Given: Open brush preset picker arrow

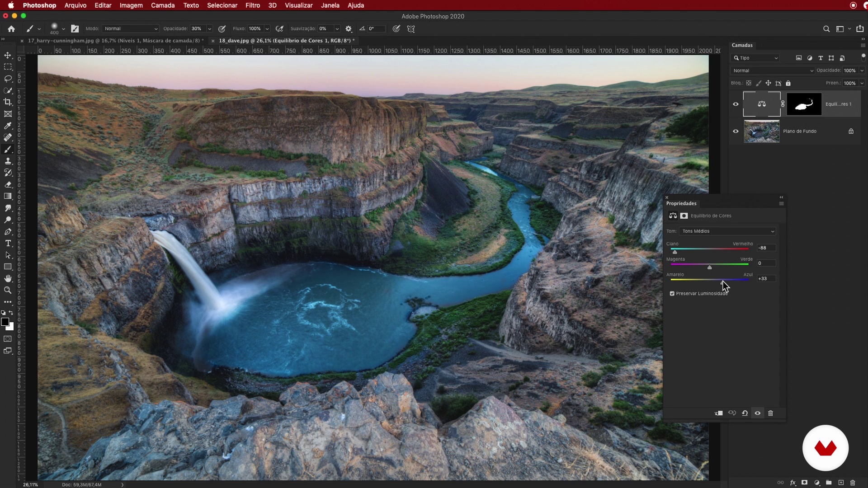Looking at the screenshot, I should (x=63, y=28).
